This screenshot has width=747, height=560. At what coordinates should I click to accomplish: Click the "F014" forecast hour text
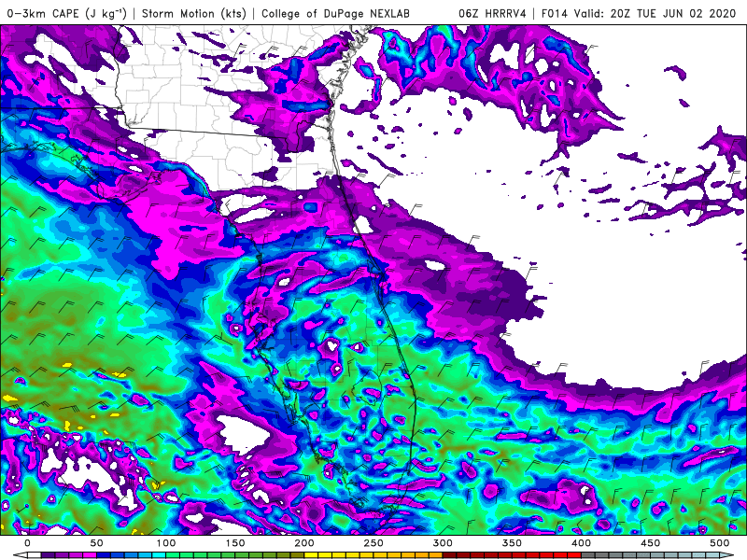click(554, 13)
